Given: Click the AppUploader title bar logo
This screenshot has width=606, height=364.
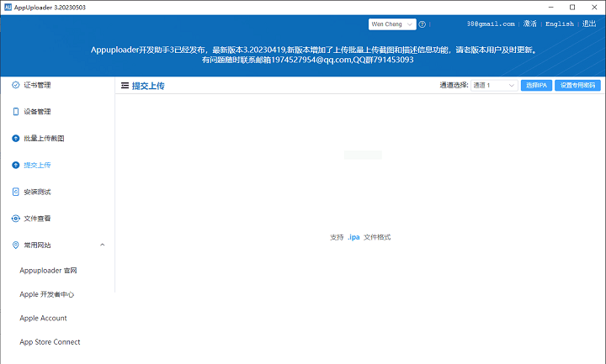Looking at the screenshot, I should click(8, 8).
